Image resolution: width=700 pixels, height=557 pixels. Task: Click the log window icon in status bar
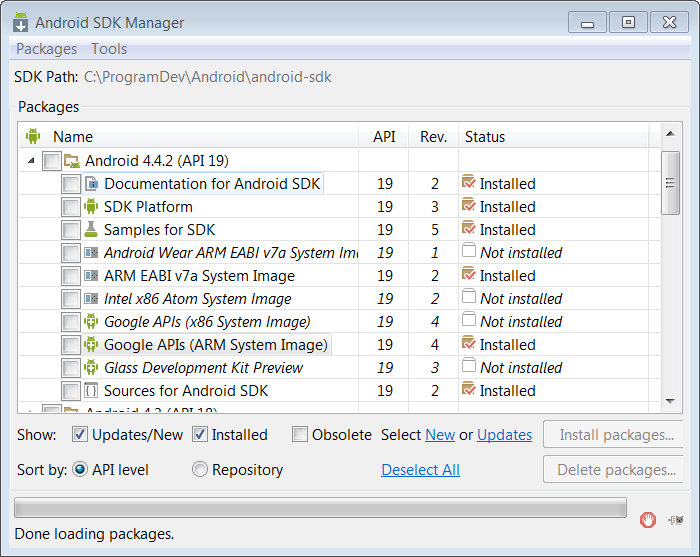[677, 519]
